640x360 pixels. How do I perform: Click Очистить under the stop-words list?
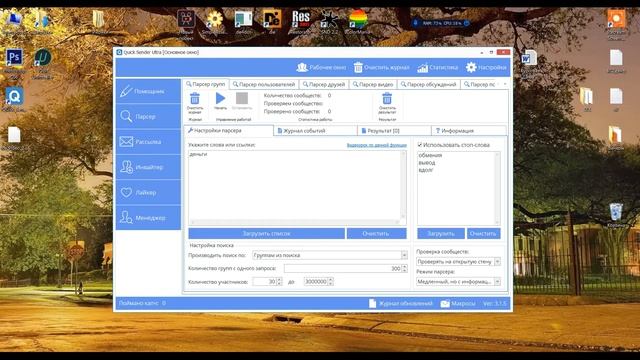click(483, 233)
